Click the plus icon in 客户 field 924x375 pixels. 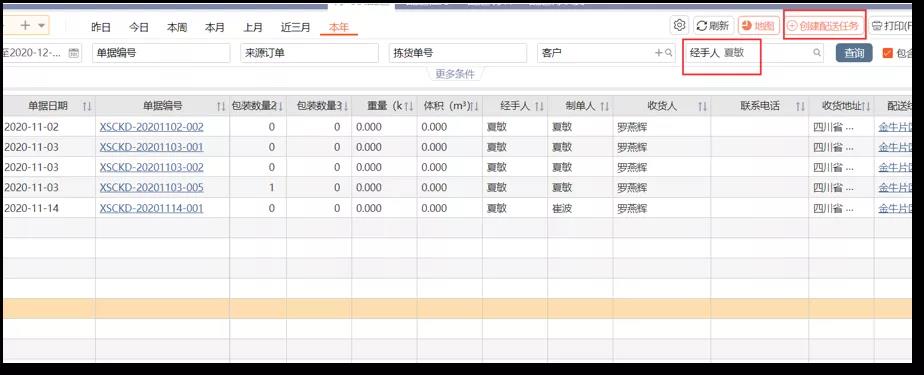tap(659, 52)
